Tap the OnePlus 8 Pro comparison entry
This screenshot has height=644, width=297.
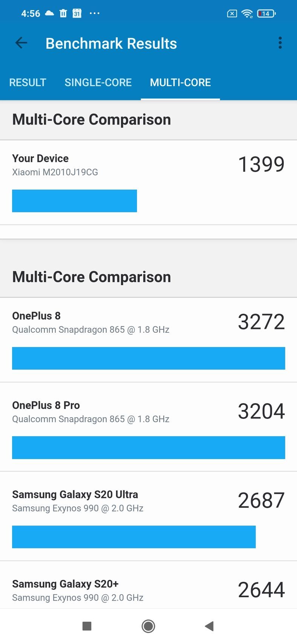pyautogui.click(x=148, y=429)
